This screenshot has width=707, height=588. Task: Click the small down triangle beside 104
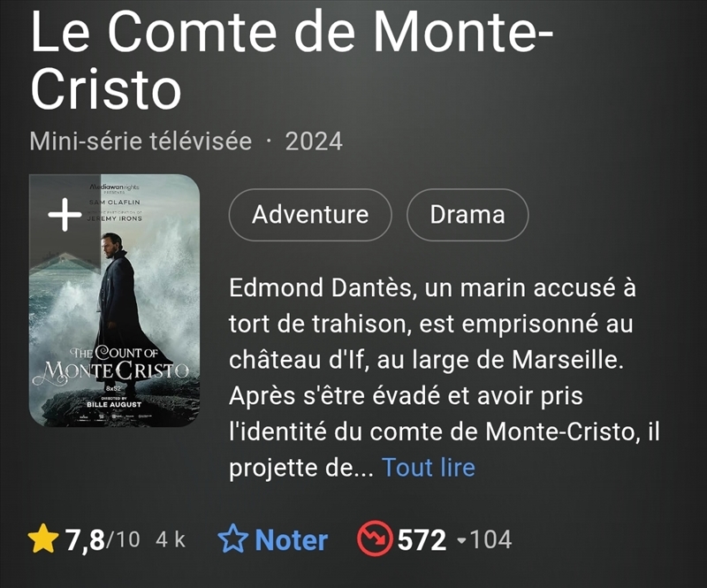[461, 540]
